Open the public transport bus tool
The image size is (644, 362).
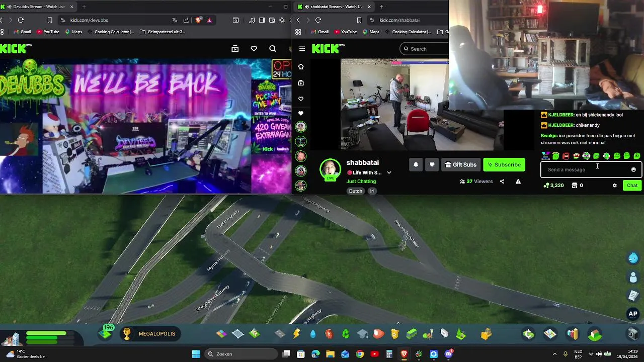pyautogui.click(x=412, y=334)
